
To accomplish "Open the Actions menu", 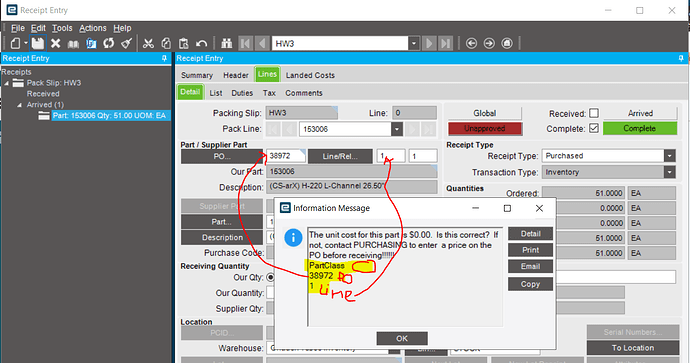I will point(93,28).
